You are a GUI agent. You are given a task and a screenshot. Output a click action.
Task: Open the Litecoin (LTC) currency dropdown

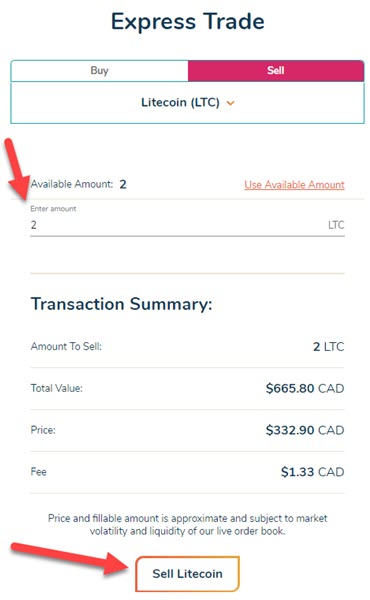click(x=187, y=103)
